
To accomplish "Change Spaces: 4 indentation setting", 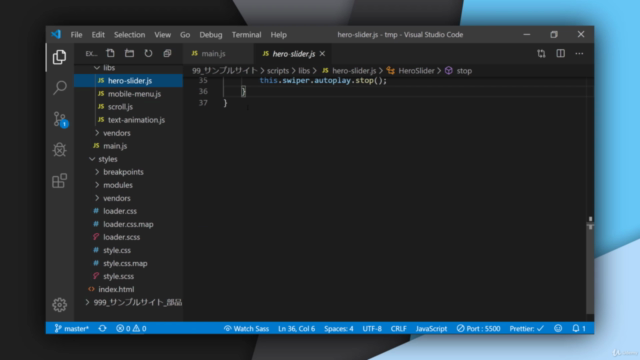I will (339, 328).
